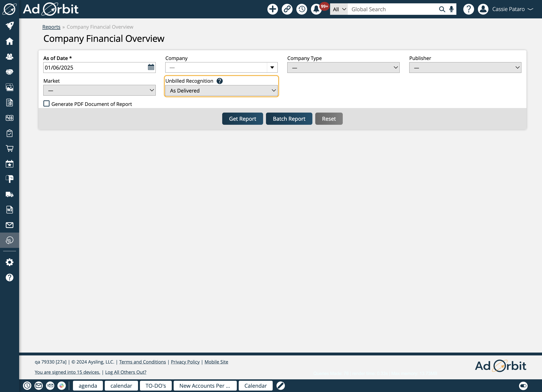Expand the Publisher dropdown
The image size is (542, 392).
(x=465, y=68)
